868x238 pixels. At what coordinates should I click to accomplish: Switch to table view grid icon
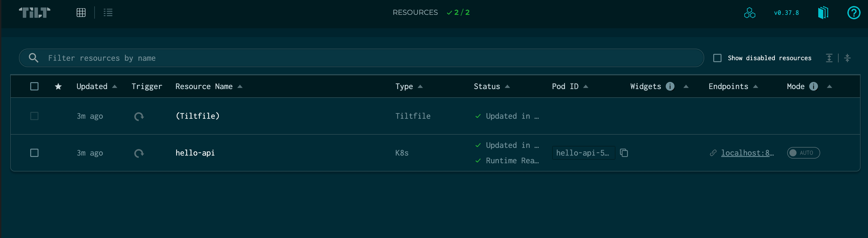coord(81,12)
